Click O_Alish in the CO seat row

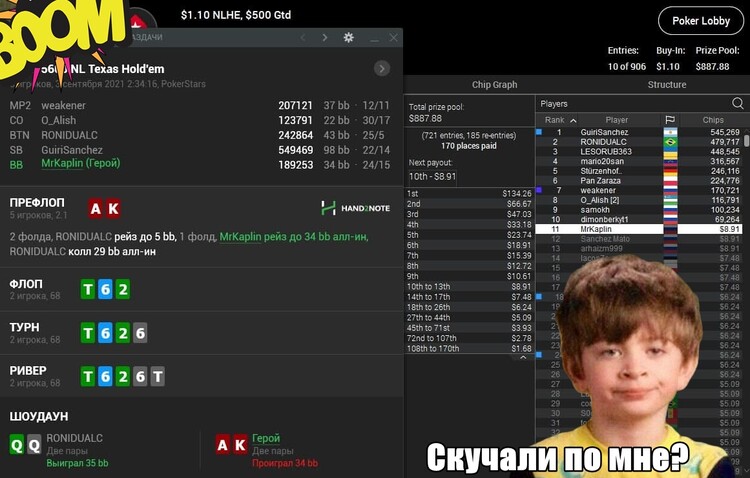click(x=58, y=120)
